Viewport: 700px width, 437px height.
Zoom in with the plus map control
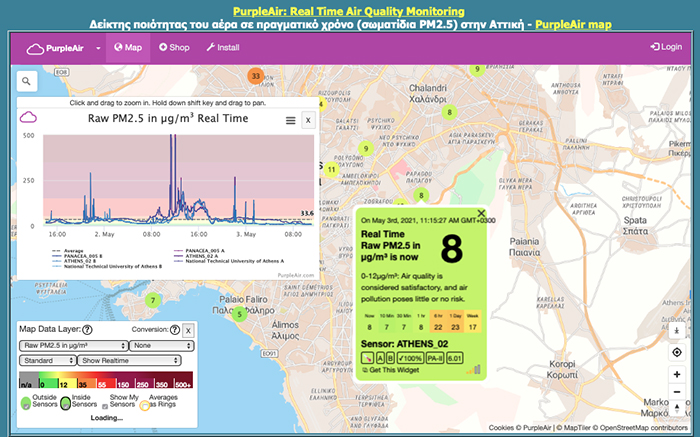point(677,375)
